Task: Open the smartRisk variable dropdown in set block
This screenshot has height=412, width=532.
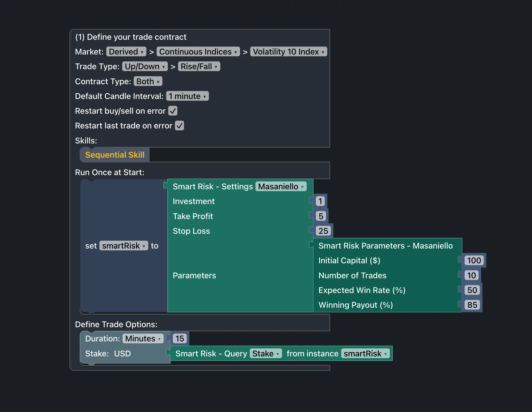Action: point(124,246)
